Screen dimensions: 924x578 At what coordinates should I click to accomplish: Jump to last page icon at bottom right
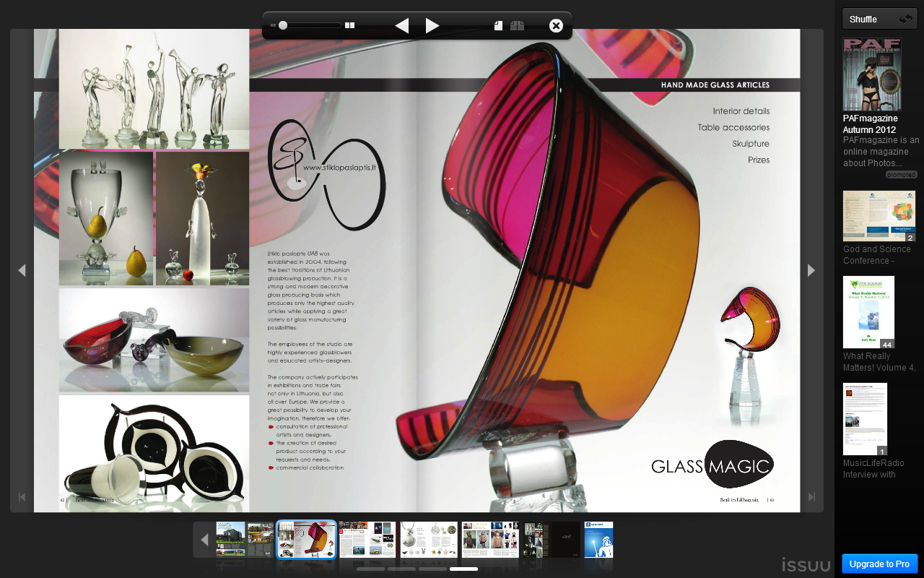(x=811, y=497)
